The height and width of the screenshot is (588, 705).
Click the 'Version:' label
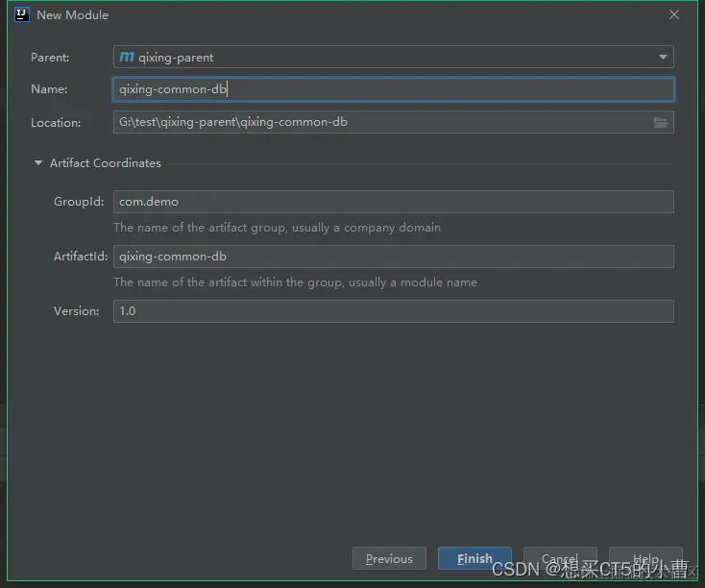tap(77, 311)
